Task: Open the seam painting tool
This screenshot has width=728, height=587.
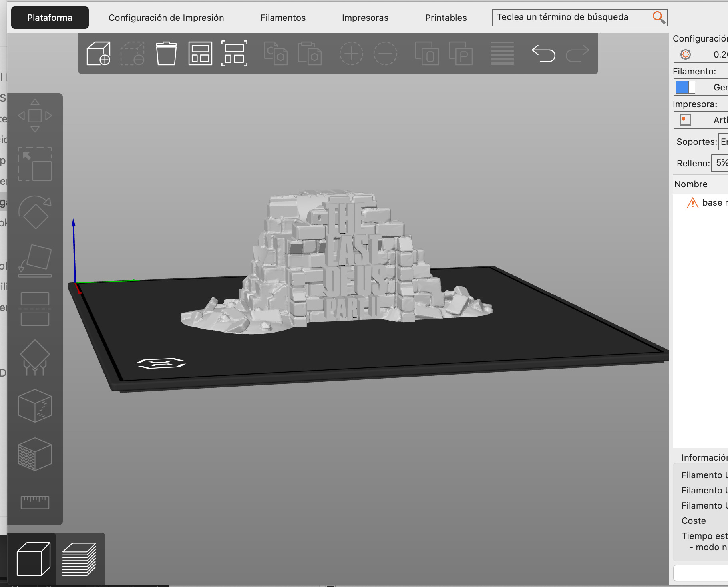Action: [35, 406]
